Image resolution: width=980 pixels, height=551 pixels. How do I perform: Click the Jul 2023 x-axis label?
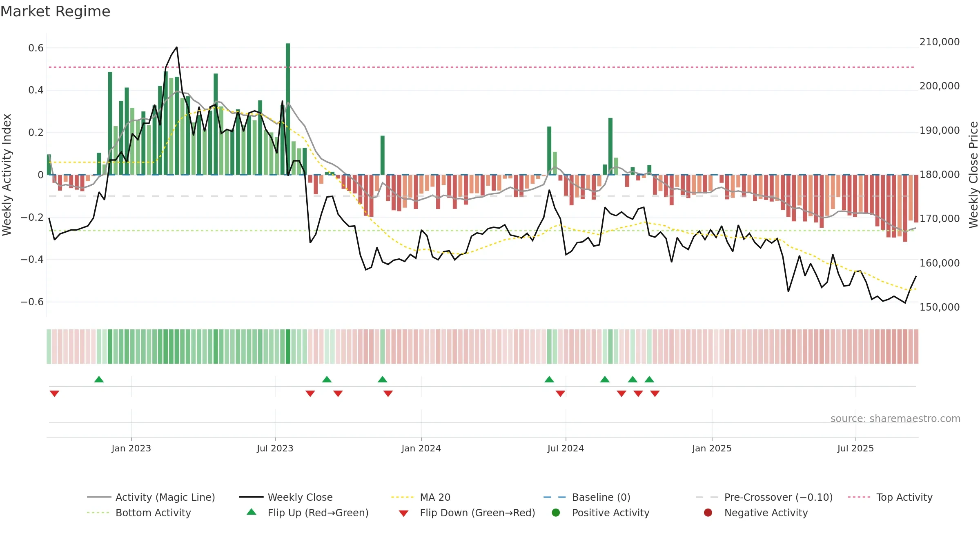pyautogui.click(x=275, y=449)
